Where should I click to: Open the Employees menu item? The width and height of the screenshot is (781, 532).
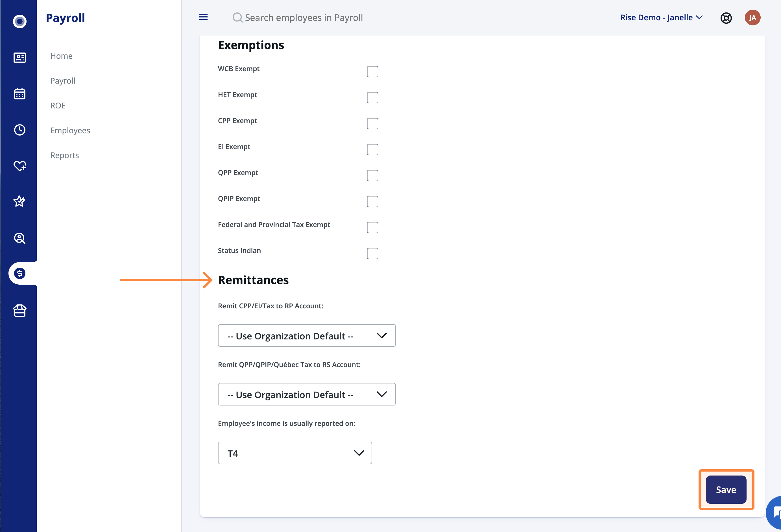tap(70, 130)
